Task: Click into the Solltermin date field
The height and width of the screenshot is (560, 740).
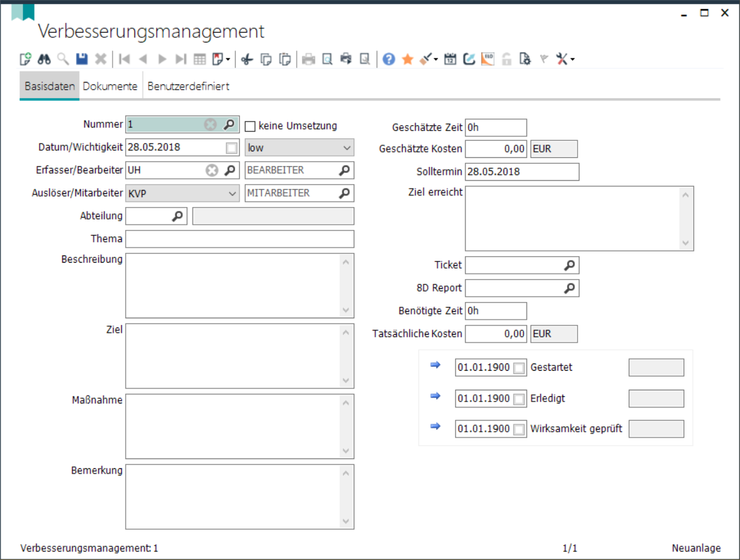Action: [522, 172]
